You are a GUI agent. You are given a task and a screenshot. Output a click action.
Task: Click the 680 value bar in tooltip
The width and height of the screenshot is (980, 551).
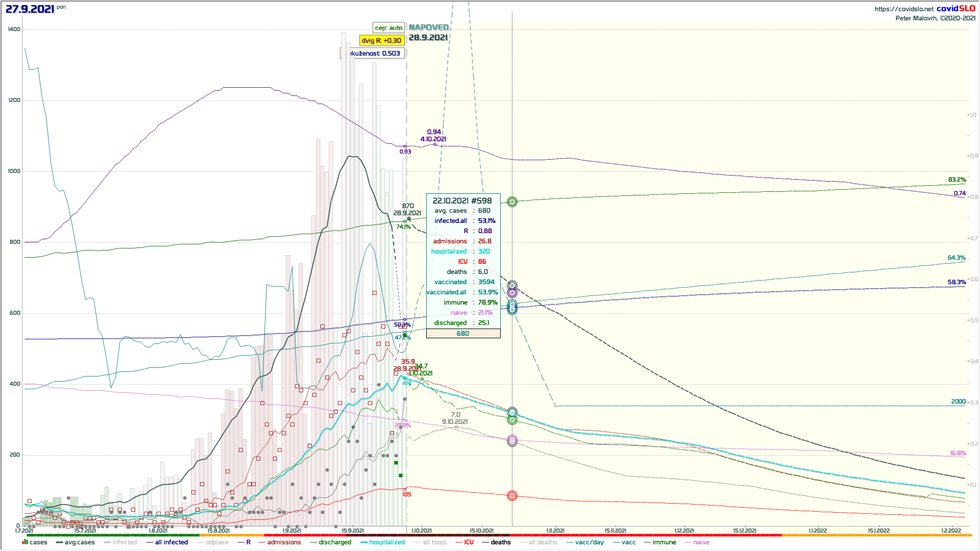coord(463,334)
